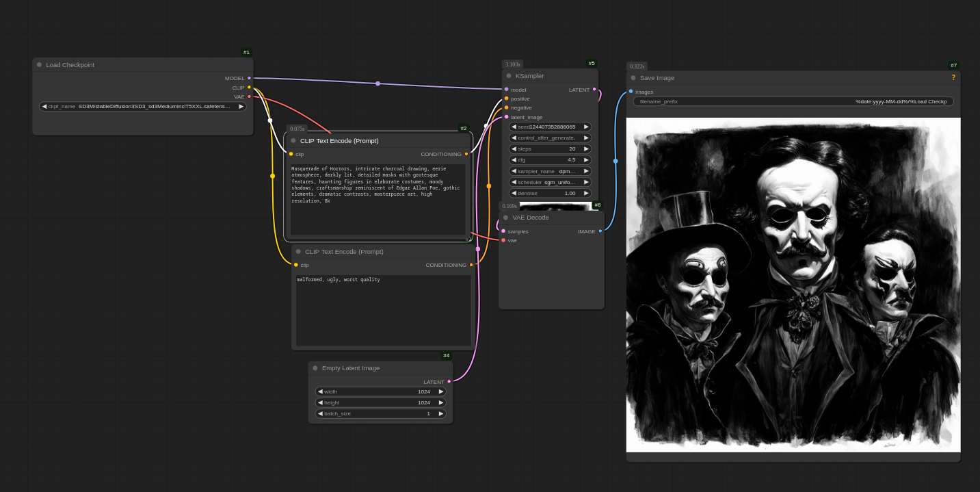Increase steps with the right arrow
The height and width of the screenshot is (492, 980).
click(586, 149)
